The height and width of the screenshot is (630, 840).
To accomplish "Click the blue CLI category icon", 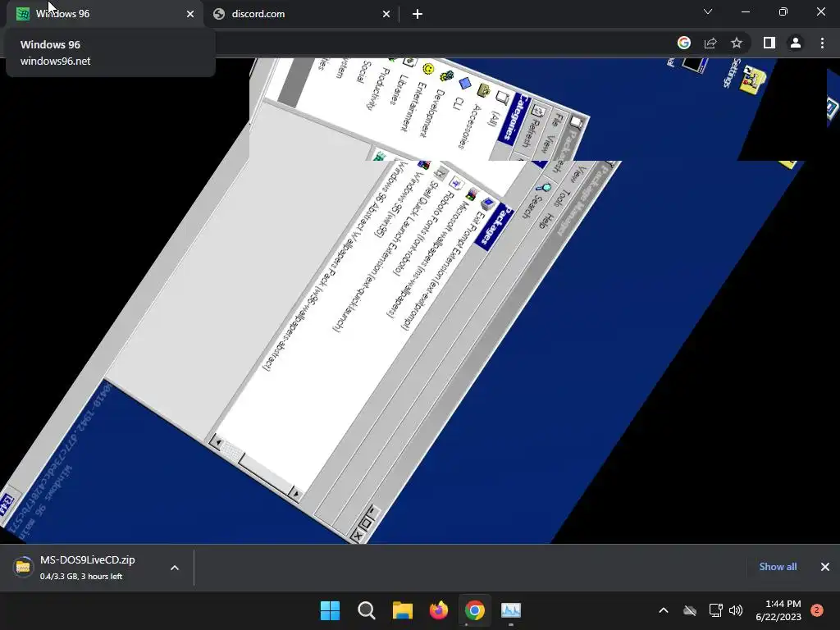I will tap(465, 83).
